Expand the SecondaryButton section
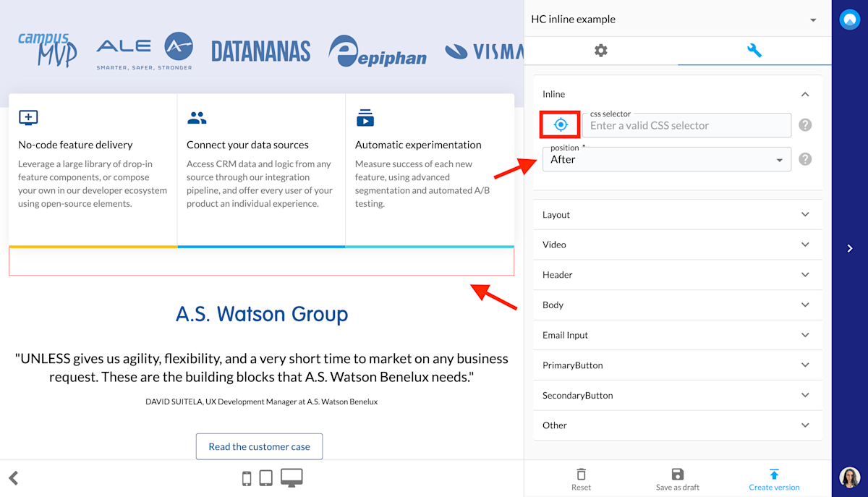The width and height of the screenshot is (868, 497). click(678, 396)
